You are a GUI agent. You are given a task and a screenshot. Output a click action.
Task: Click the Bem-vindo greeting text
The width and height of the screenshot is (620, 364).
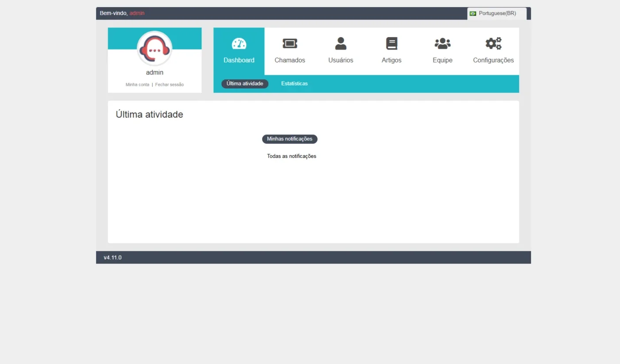click(x=114, y=13)
